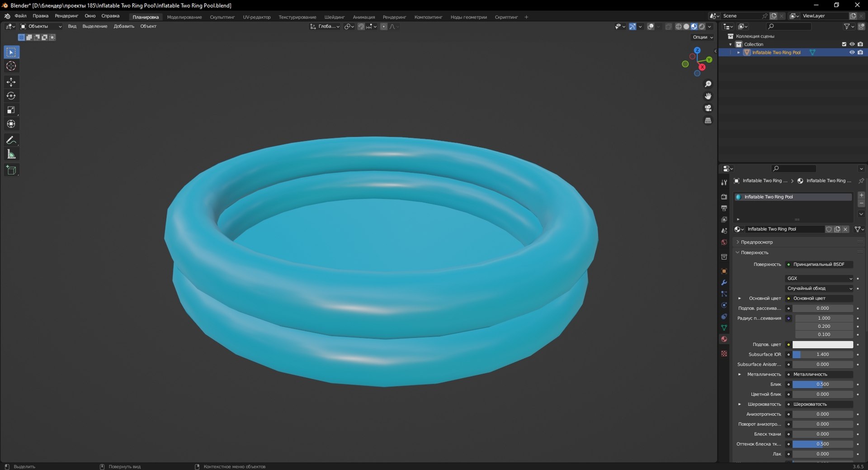This screenshot has height=470, width=868.
Task: Click the pan hand icon in viewport
Action: click(708, 96)
